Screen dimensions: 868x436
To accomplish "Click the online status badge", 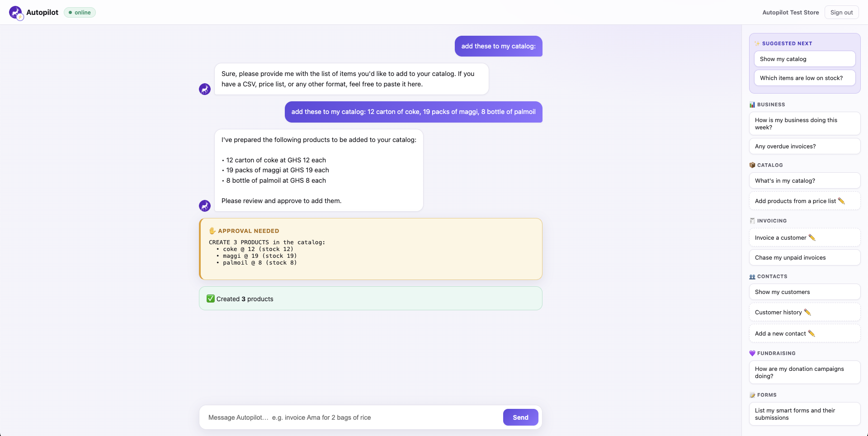I will pos(80,13).
